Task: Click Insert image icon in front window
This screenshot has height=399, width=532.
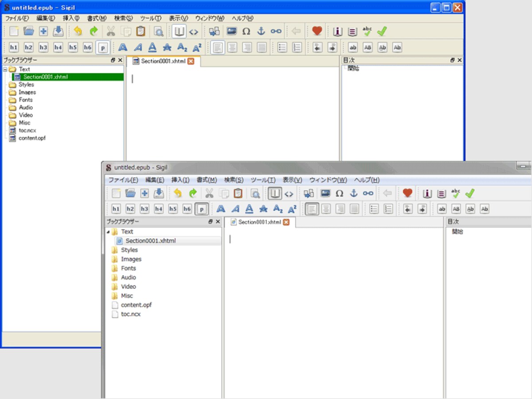Action: 325,193
